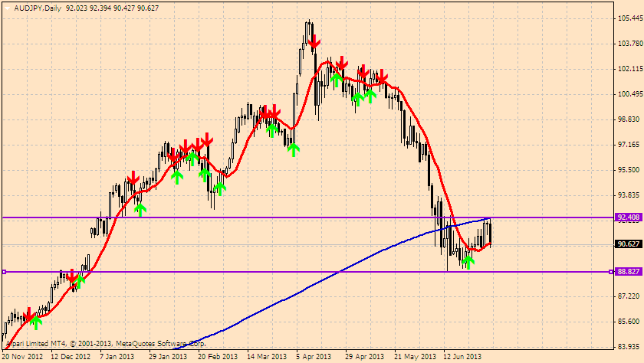Image resolution: width=644 pixels, height=363 pixels.
Task: Select the green up arrow just above the 92.408 line
Action: click(x=140, y=210)
